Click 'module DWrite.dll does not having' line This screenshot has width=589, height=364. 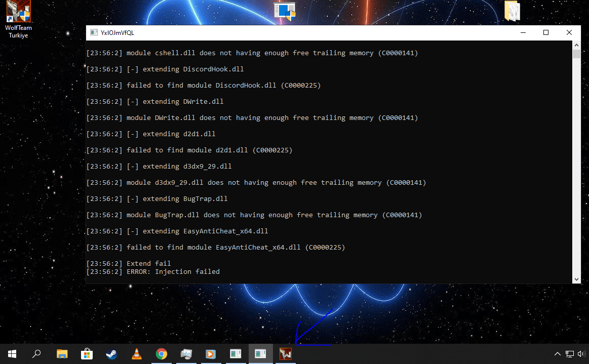pyautogui.click(x=252, y=117)
